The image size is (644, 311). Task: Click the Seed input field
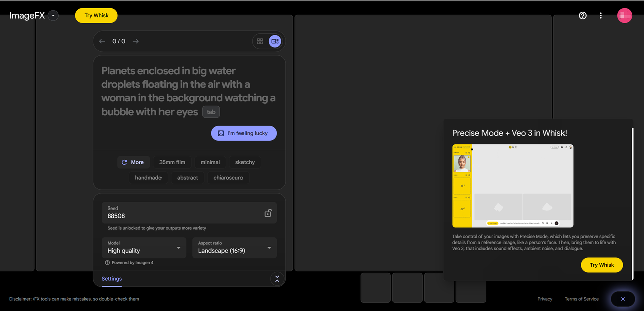click(181, 216)
